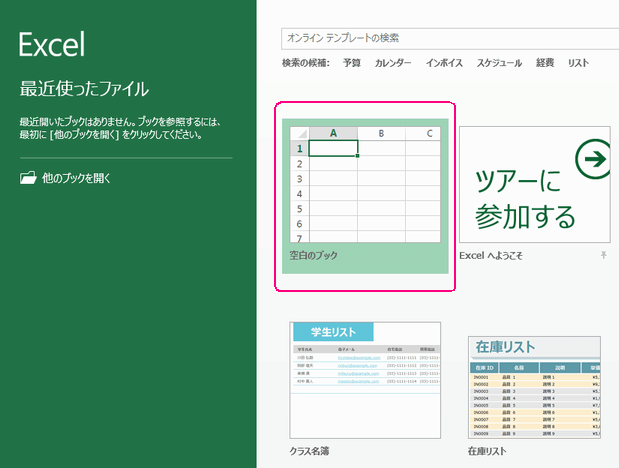Click the Excel へようこそ label
The width and height of the screenshot is (619, 468).
491,256
